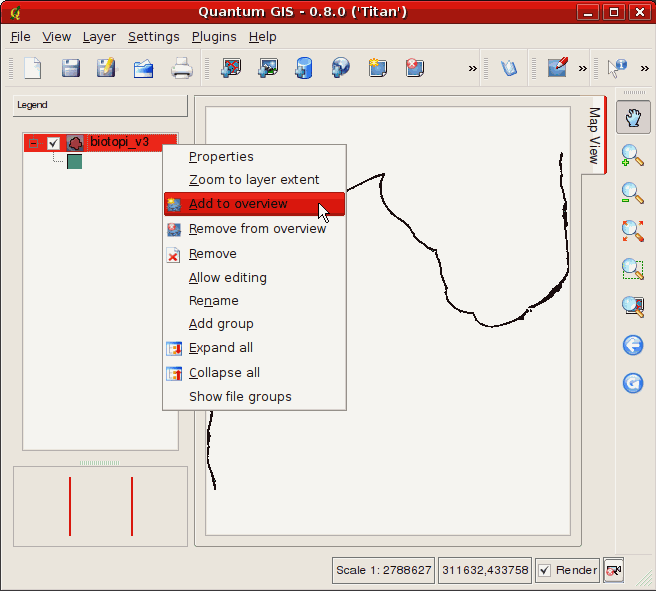Toggle the Render checkbox
Screen dimensions: 656x591
544,570
